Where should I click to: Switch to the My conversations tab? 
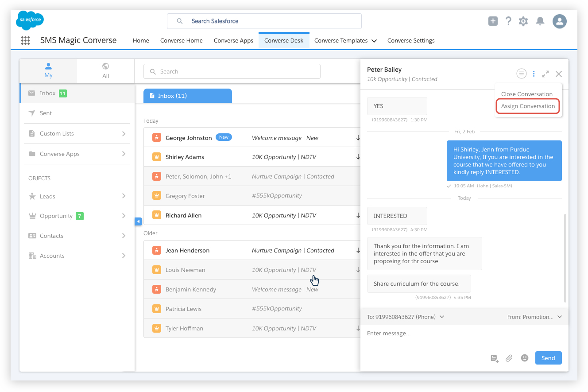point(48,70)
